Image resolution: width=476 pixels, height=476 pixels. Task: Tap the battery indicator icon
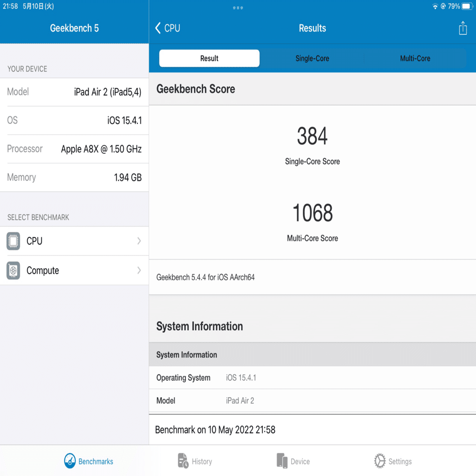467,6
